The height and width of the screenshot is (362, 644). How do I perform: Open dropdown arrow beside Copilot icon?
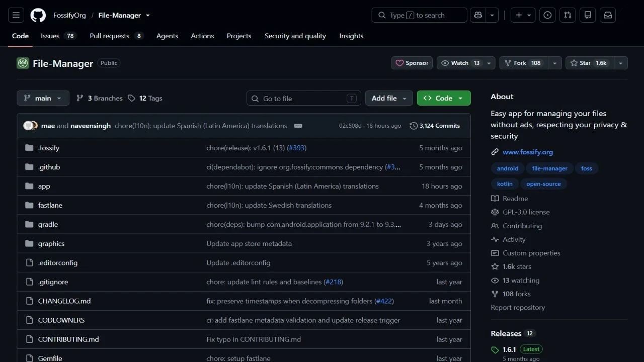click(492, 15)
